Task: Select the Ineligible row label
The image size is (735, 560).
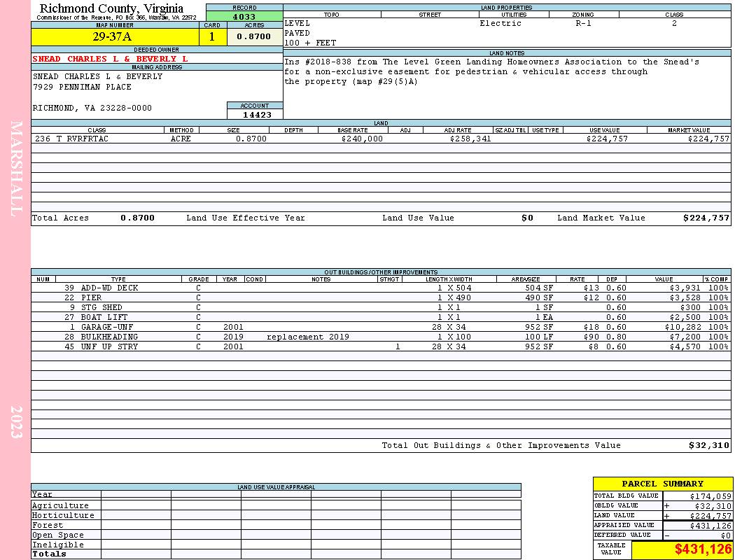Action: [x=58, y=545]
